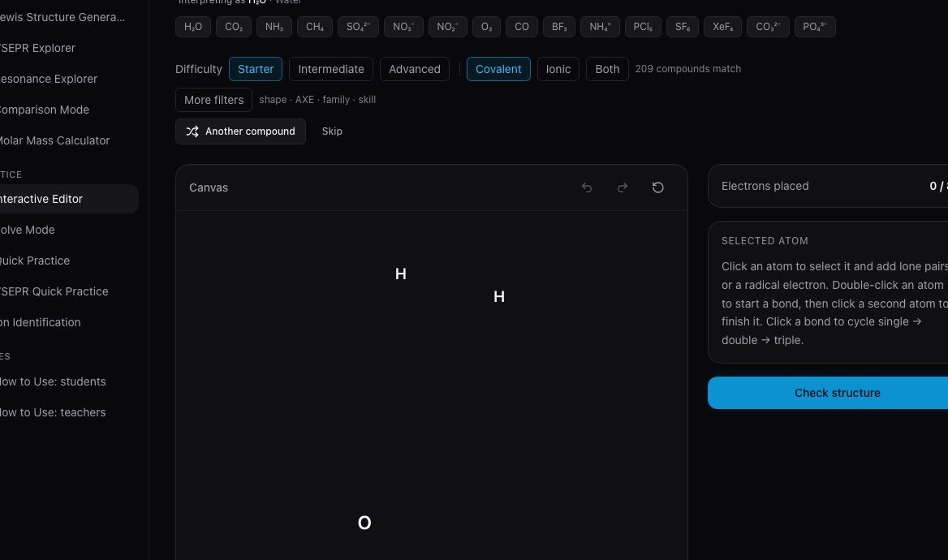Screen dimensions: 948x560
Task: Switch bond type filter to Ionic
Action: (558, 69)
